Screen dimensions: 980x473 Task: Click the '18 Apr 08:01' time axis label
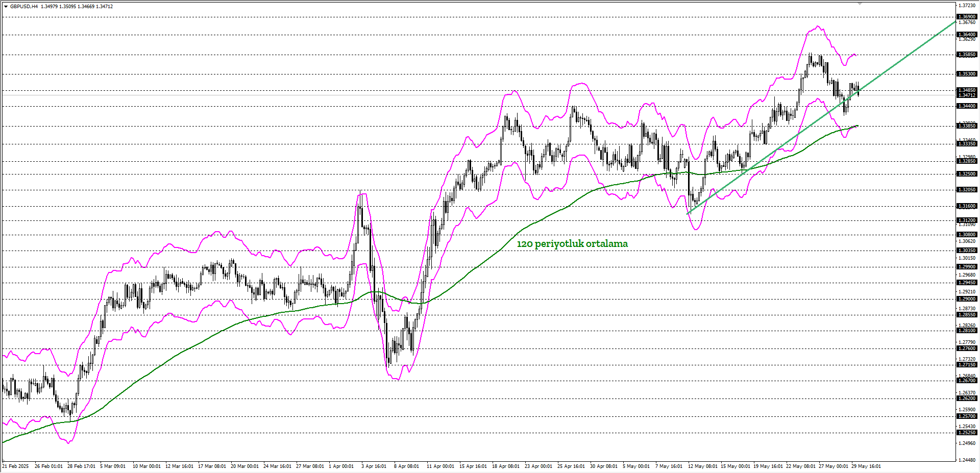[505, 466]
